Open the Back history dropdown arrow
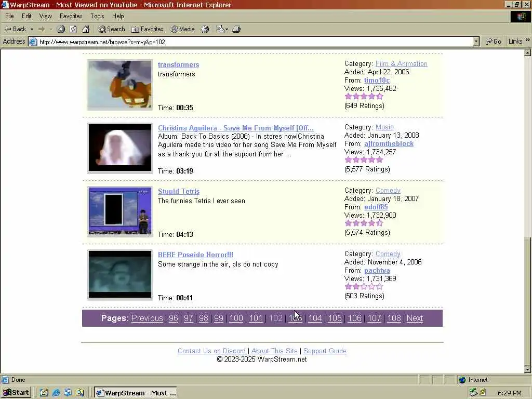 point(32,29)
